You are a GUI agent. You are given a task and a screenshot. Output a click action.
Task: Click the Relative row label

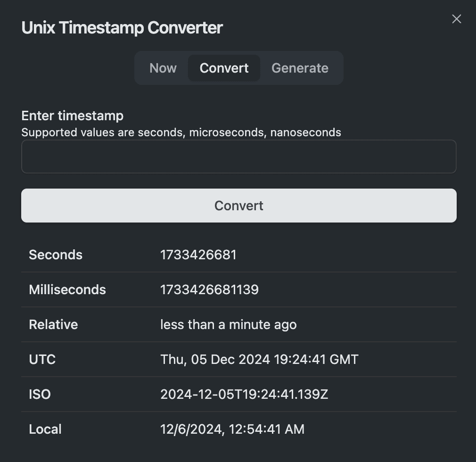(53, 325)
